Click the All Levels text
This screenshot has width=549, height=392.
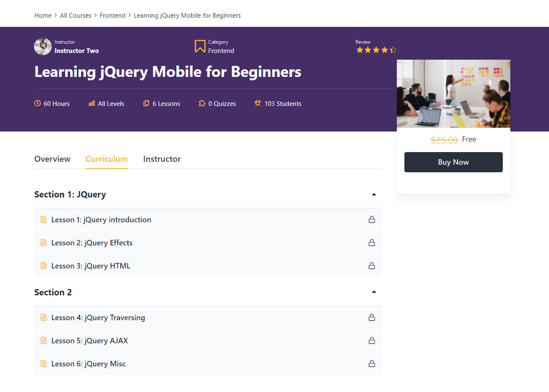pos(111,104)
